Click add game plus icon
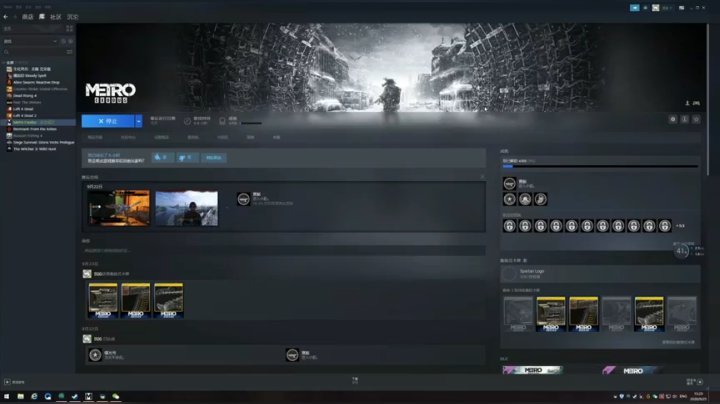The width and height of the screenshot is (720, 404). (x=7, y=382)
